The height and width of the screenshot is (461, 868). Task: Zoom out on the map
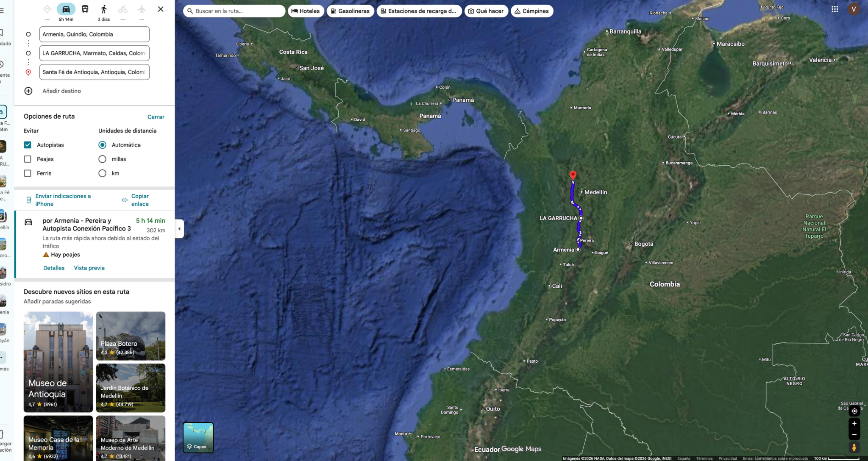click(x=854, y=434)
